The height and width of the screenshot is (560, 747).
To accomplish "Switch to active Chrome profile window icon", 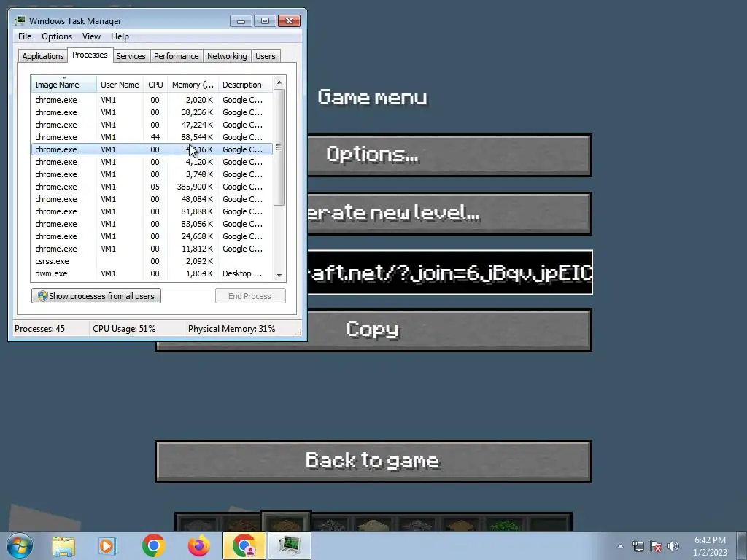I will [x=244, y=545].
